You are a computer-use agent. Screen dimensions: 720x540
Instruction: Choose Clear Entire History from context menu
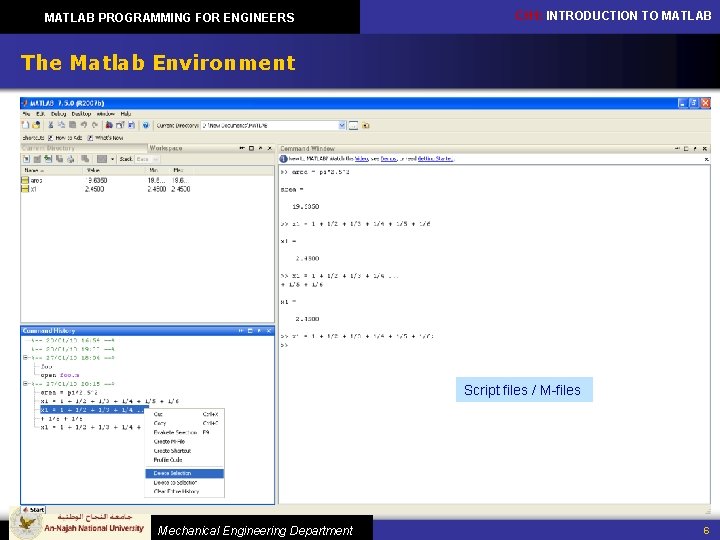point(185,491)
